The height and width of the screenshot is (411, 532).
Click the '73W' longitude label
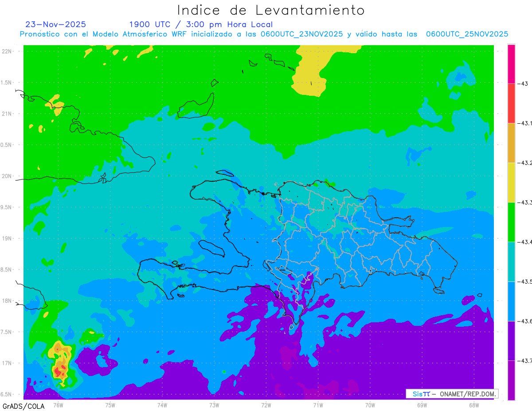(x=214, y=405)
